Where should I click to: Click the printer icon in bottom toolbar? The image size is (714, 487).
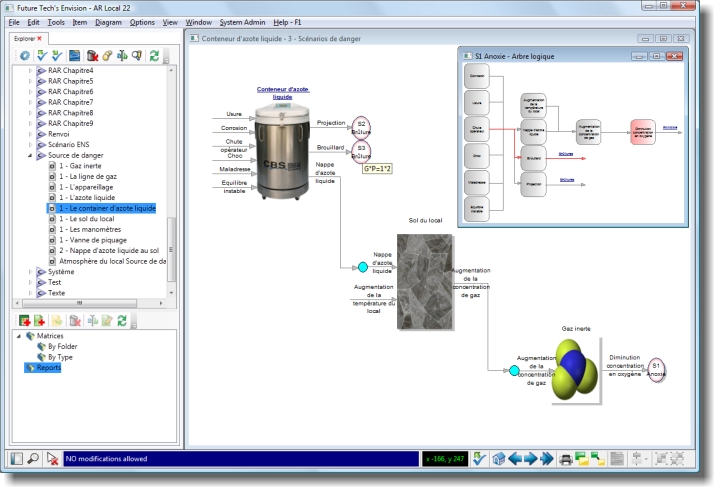[566, 459]
